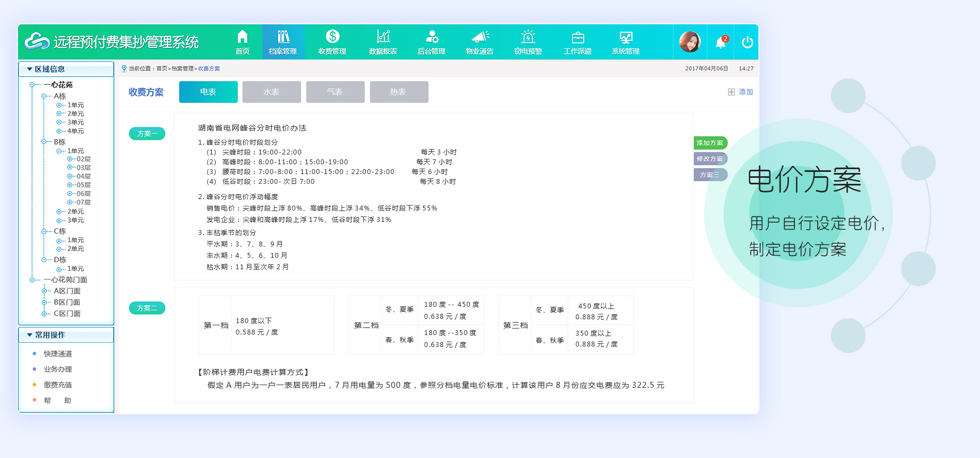Collapse the 常用操作 panel header
This screenshot has width=980, height=458.
[30, 335]
